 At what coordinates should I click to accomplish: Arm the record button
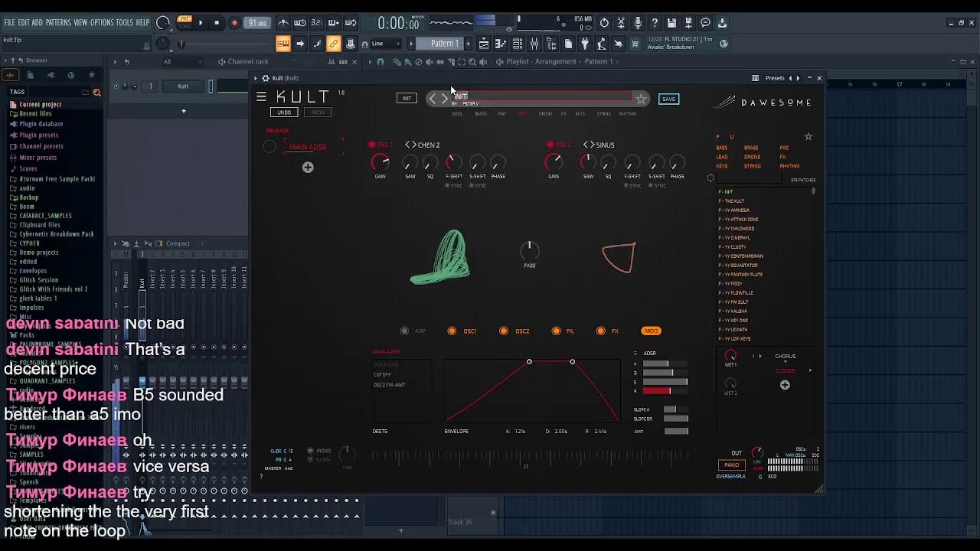coord(234,23)
